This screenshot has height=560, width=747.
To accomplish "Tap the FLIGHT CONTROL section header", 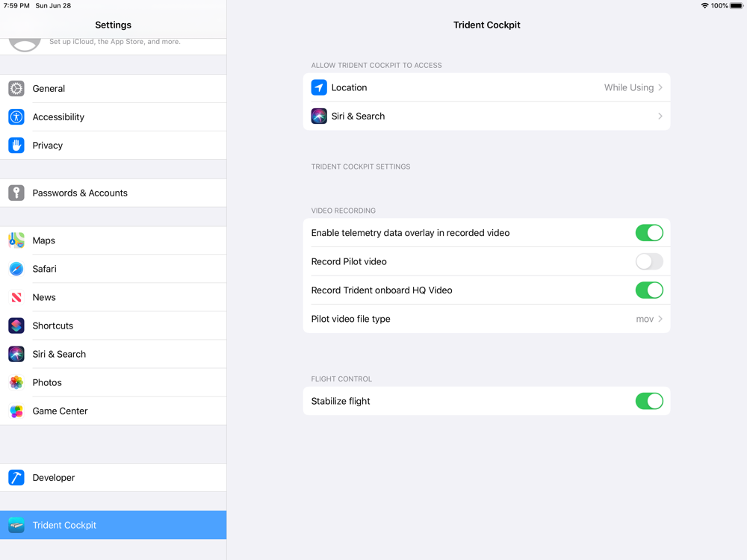I will coord(341,379).
